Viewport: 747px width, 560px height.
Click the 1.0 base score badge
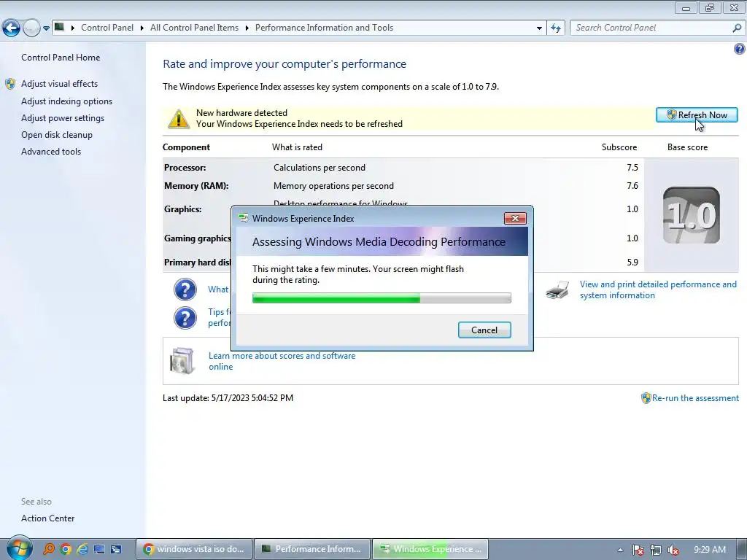tap(692, 215)
